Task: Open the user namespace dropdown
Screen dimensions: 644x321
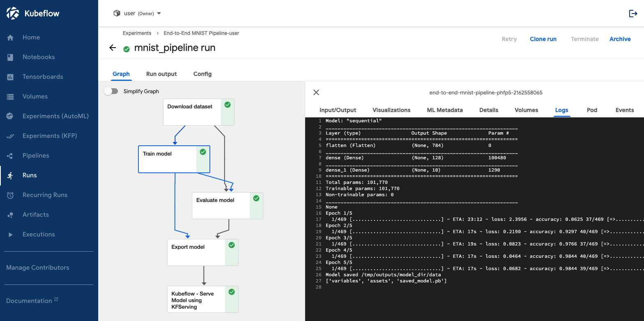Action: click(x=137, y=13)
